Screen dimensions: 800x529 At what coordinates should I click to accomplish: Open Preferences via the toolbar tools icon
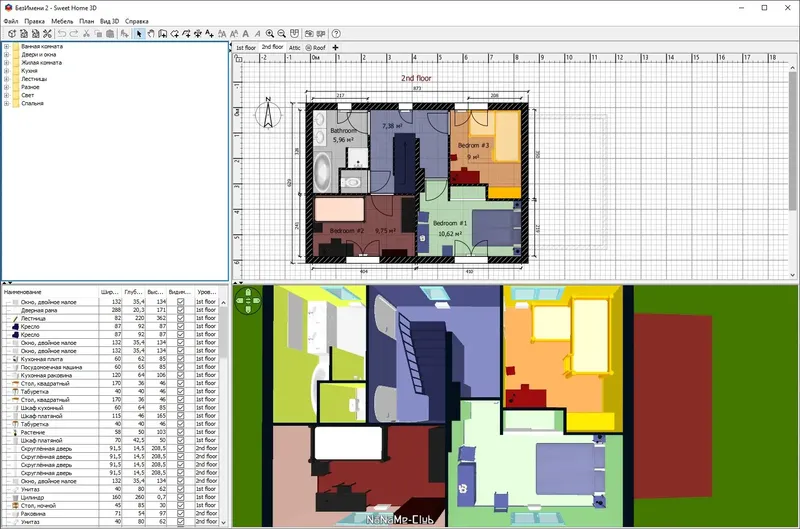point(47,34)
